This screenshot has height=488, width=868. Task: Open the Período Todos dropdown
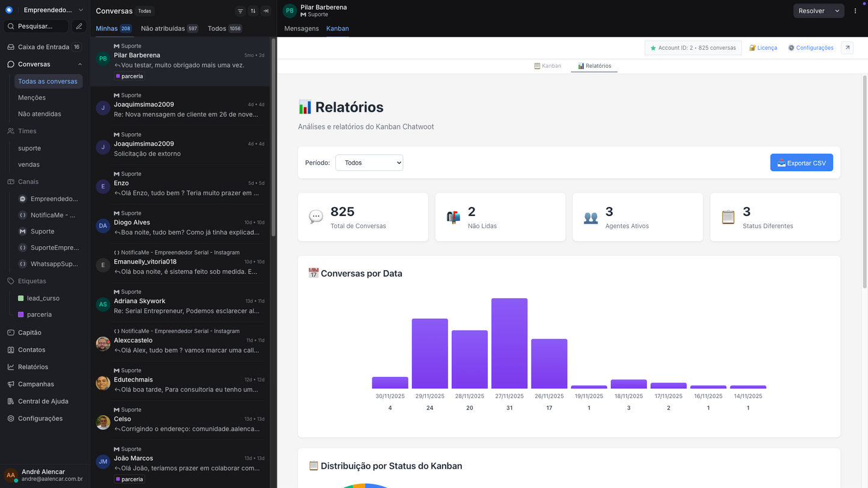coord(369,162)
